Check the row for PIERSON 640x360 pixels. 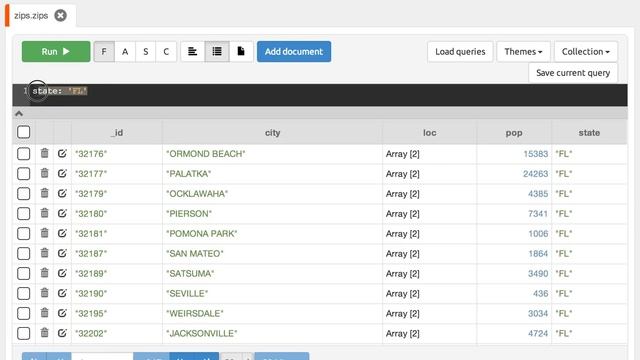coord(24,213)
